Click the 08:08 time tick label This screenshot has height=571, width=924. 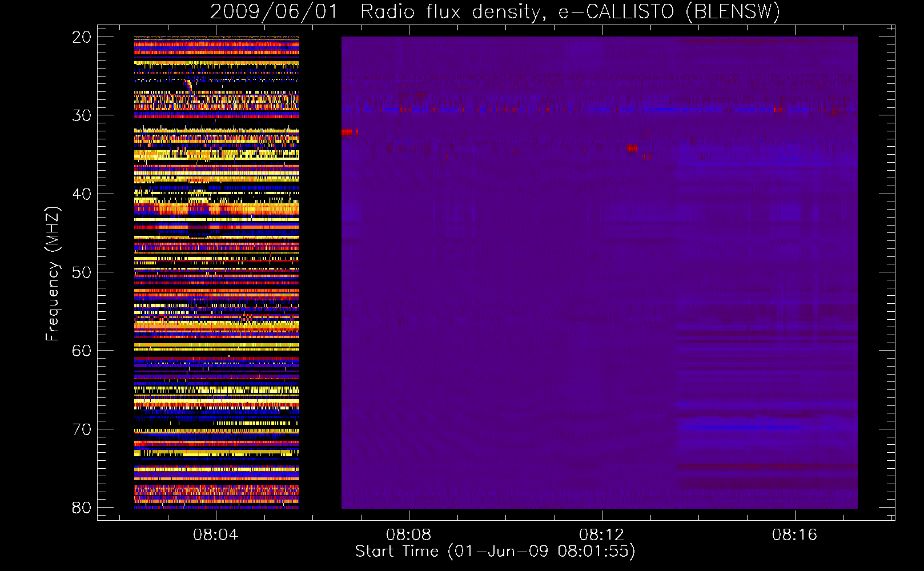point(408,535)
